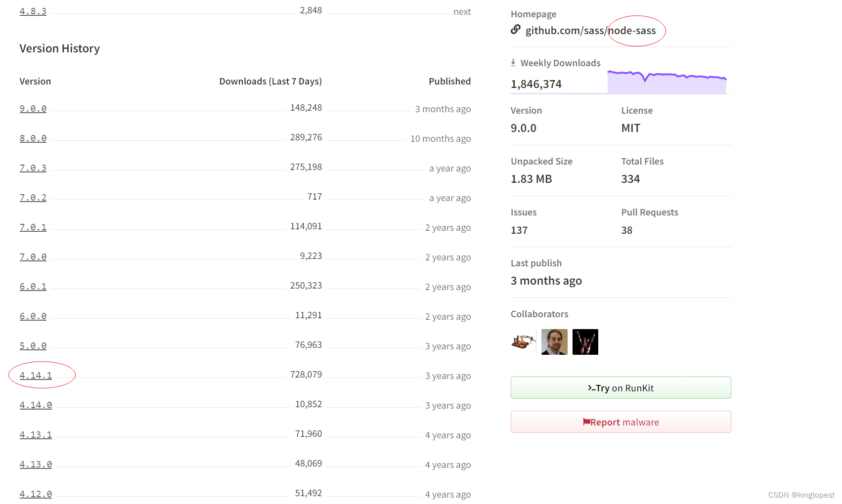Click the homepage link chain icon

pyautogui.click(x=516, y=30)
